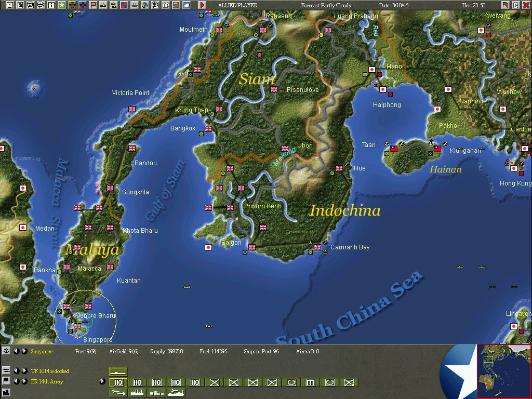Click the Singapore base name
This screenshot has width=532, height=399.
42,351
